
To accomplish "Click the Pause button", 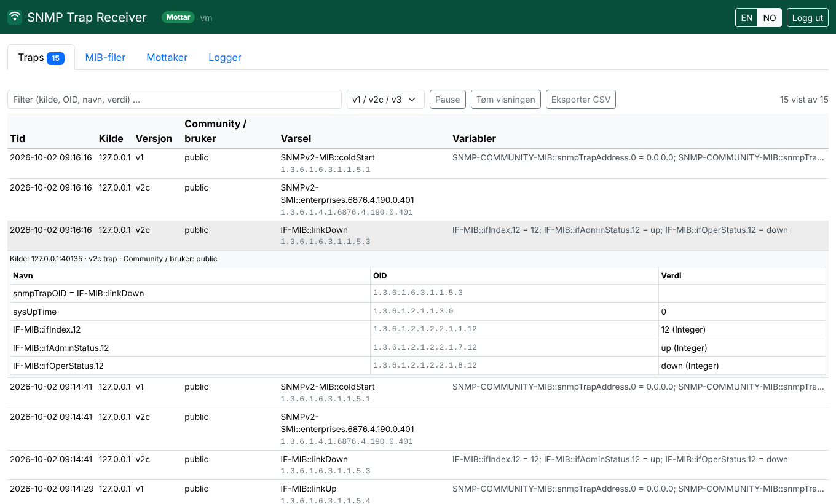I will pos(448,100).
